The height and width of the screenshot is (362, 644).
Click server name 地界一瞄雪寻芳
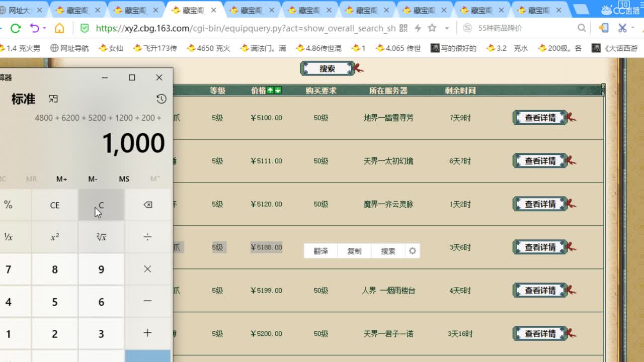(388, 118)
